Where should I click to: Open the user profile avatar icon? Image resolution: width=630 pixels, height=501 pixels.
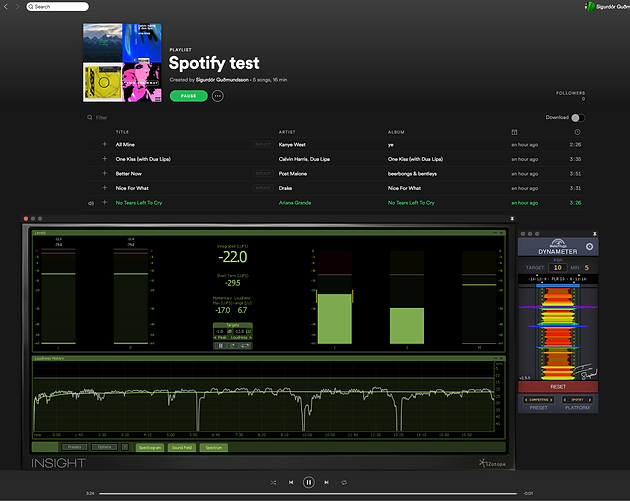coord(589,6)
